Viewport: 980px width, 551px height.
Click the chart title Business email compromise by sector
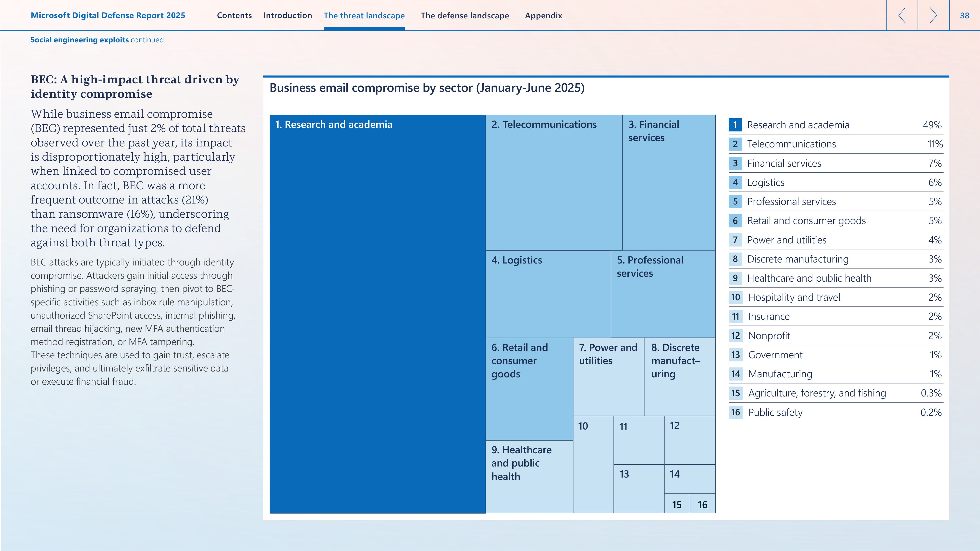pyautogui.click(x=427, y=88)
